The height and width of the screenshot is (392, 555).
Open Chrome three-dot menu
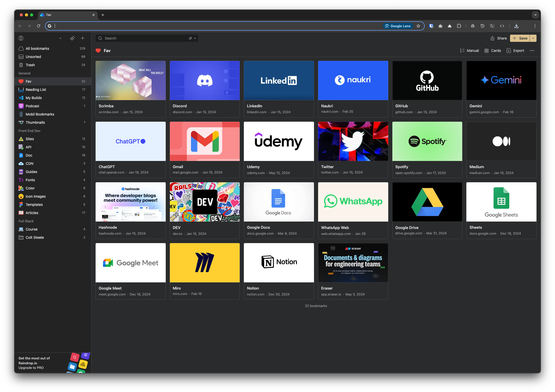(535, 26)
